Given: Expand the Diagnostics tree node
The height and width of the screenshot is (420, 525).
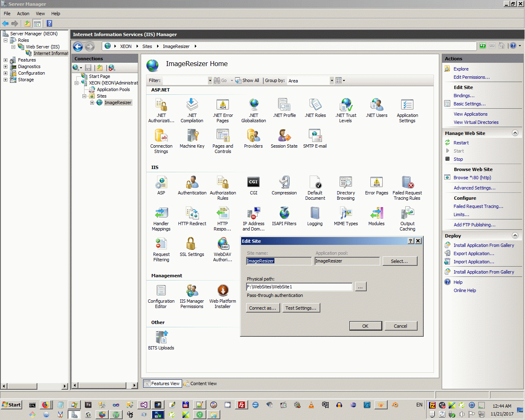Looking at the screenshot, I should pyautogui.click(x=5, y=66).
